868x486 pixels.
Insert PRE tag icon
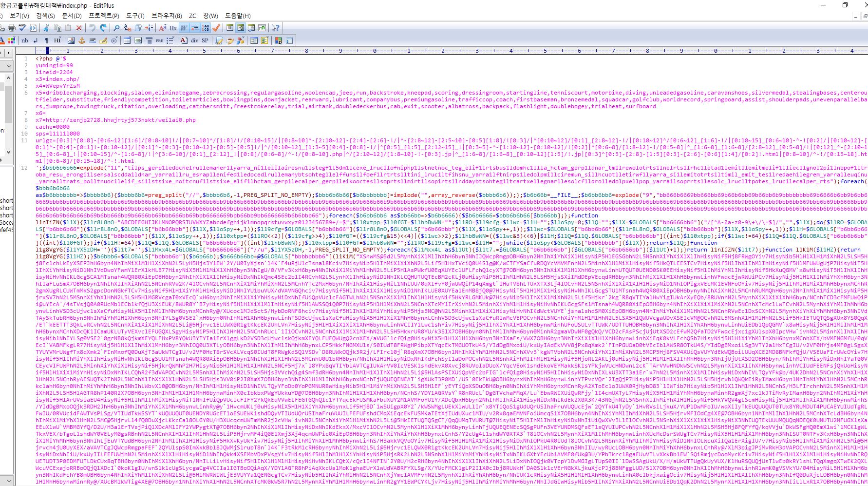click(159, 40)
